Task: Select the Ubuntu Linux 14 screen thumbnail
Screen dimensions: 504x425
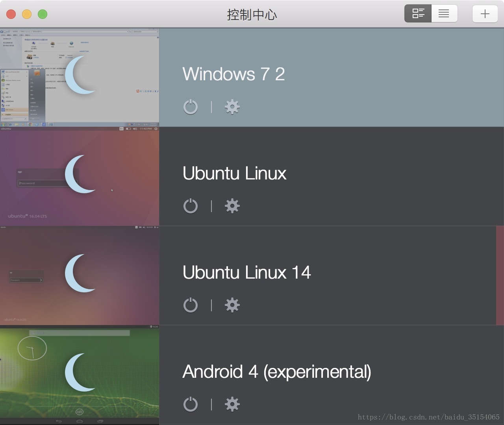Action: coord(80,275)
